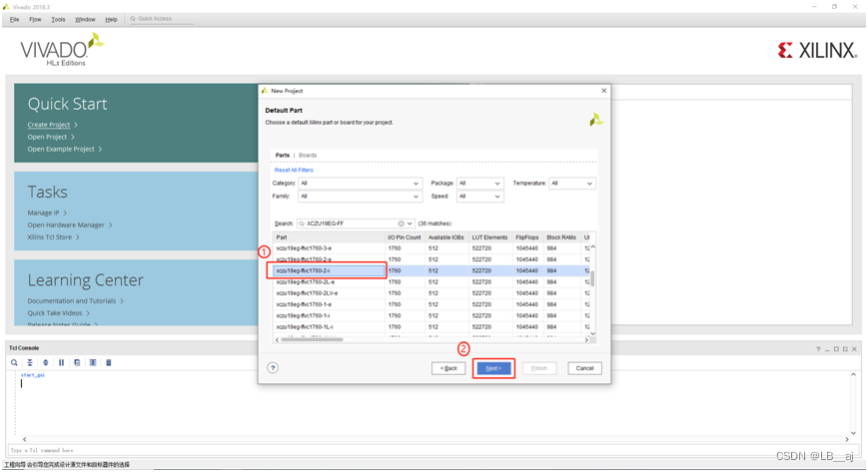The width and height of the screenshot is (868, 472).
Task: Click the Find icon in Tcl Console toolbar
Action: (x=14, y=362)
